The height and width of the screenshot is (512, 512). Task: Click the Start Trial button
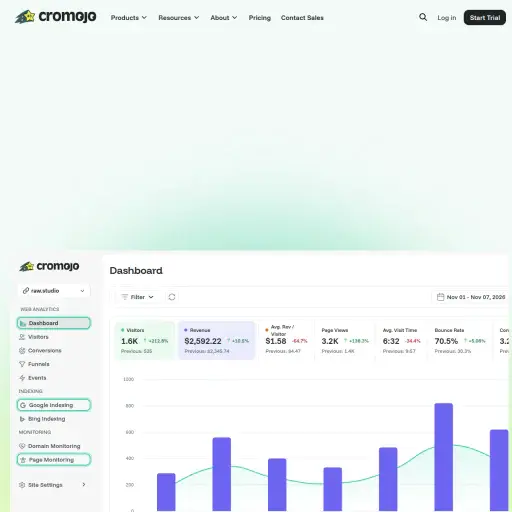(x=485, y=18)
